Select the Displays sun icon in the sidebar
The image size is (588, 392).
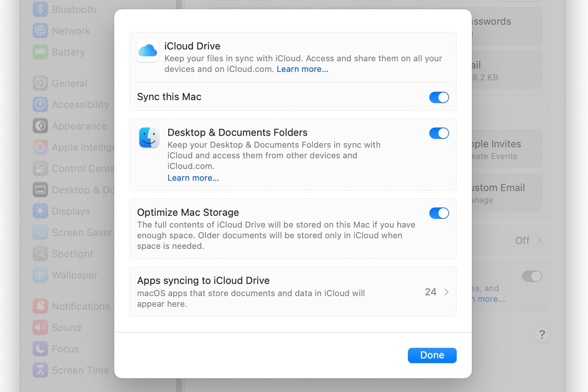(x=40, y=211)
